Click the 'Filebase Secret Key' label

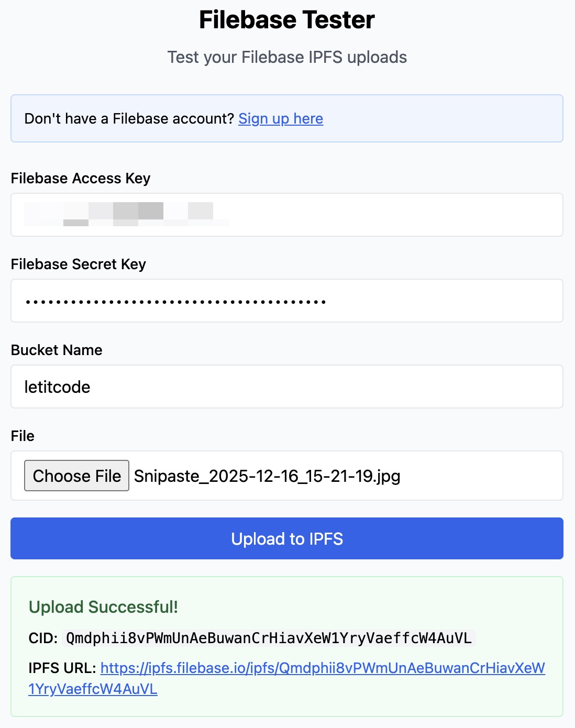pos(79,264)
